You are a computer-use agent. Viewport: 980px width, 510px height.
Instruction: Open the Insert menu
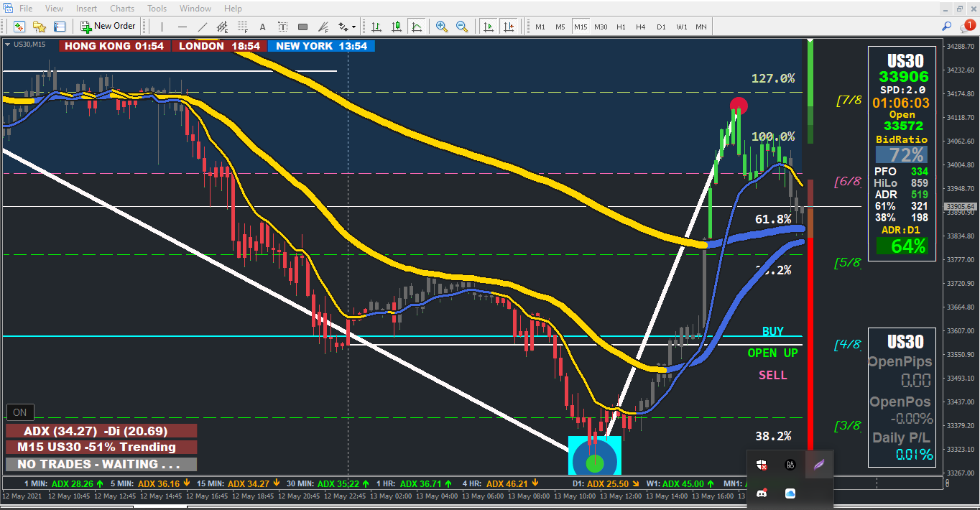86,9
